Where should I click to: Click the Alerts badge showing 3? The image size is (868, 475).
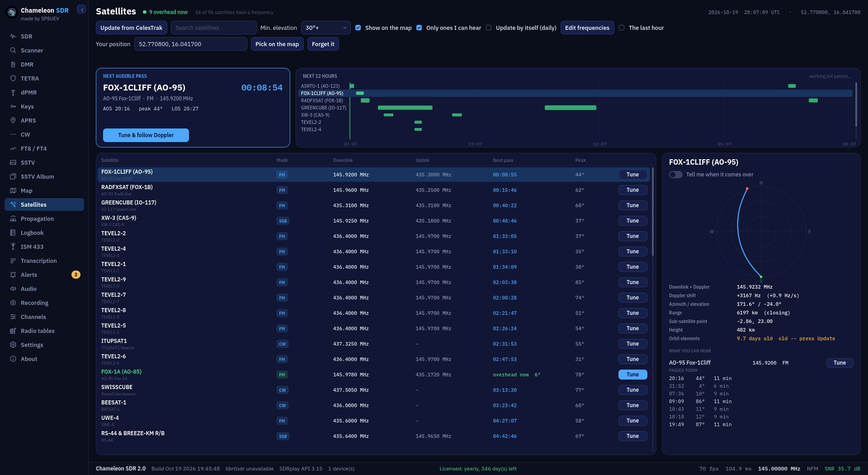[x=76, y=275]
